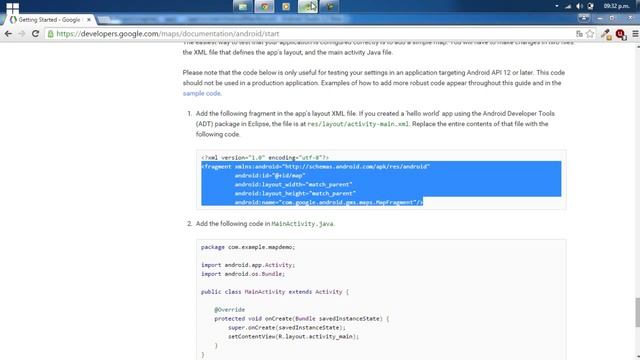Click the browser Forward arrow
The height and width of the screenshot is (360, 640).
22,34
